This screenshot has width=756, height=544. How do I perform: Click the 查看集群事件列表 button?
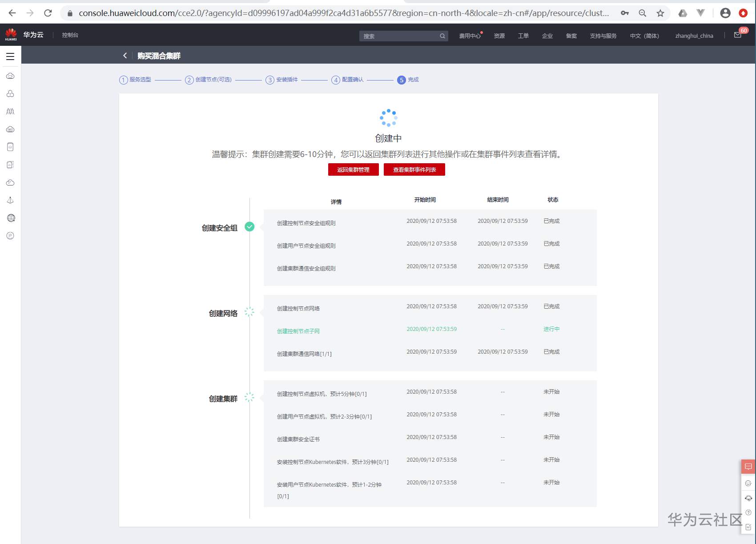[x=414, y=169]
